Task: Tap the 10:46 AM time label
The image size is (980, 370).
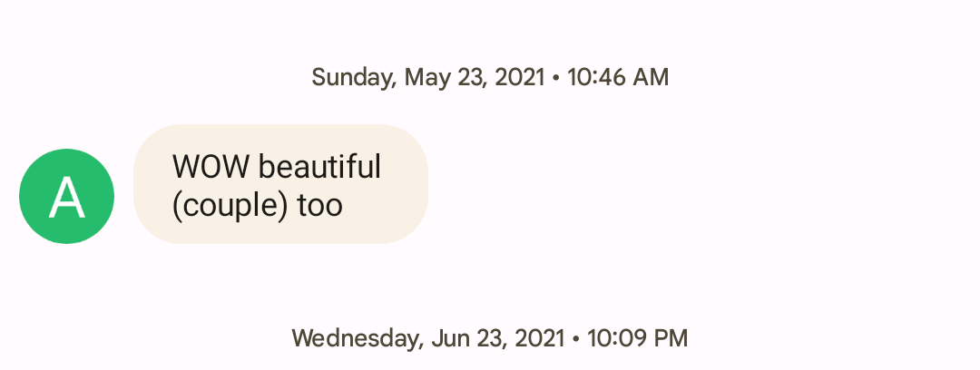Action: tap(618, 77)
